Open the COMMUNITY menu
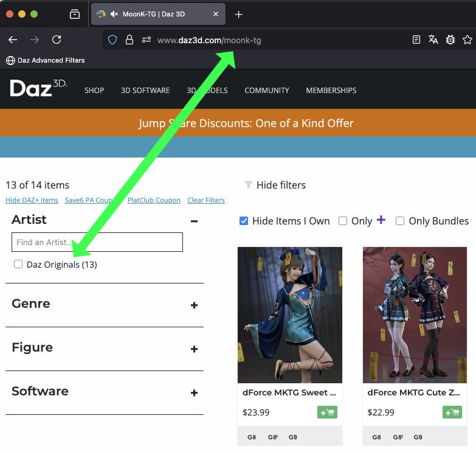This screenshot has height=452, width=476. pyautogui.click(x=267, y=91)
